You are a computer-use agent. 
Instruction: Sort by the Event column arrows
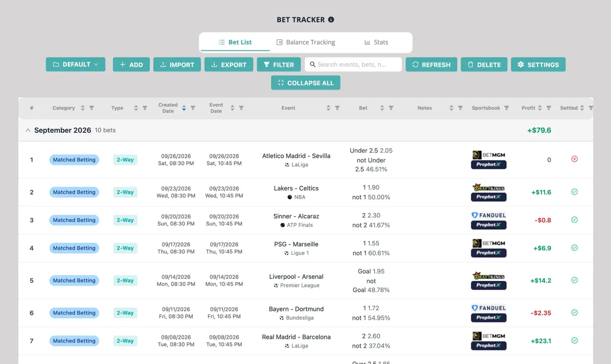pos(329,108)
